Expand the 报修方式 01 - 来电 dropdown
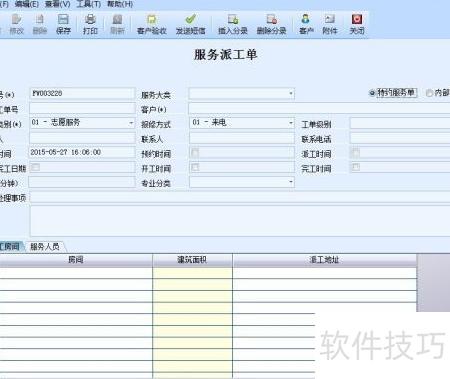Viewport: 450px width, 379px height. 291,123
